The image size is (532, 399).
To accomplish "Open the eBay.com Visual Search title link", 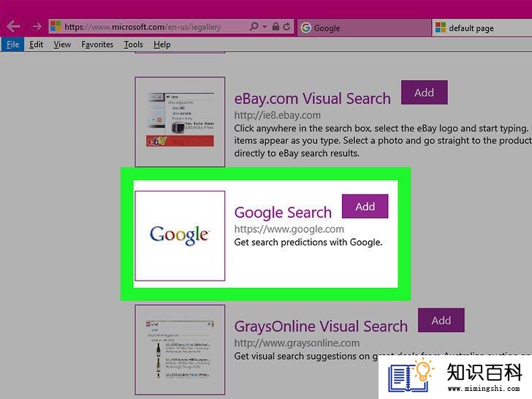I will 313,99.
